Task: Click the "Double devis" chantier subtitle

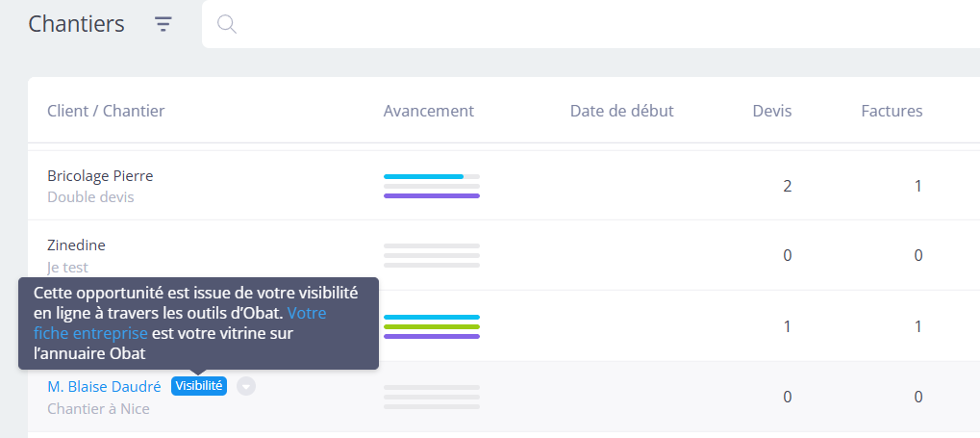Action: point(90,196)
